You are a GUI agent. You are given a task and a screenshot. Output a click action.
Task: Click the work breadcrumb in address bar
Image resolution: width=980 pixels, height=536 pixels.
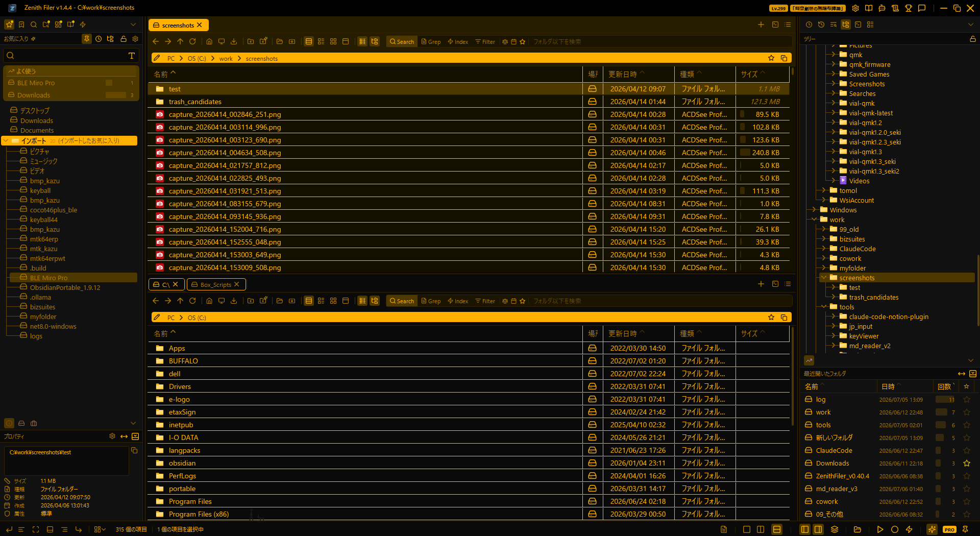click(x=226, y=59)
